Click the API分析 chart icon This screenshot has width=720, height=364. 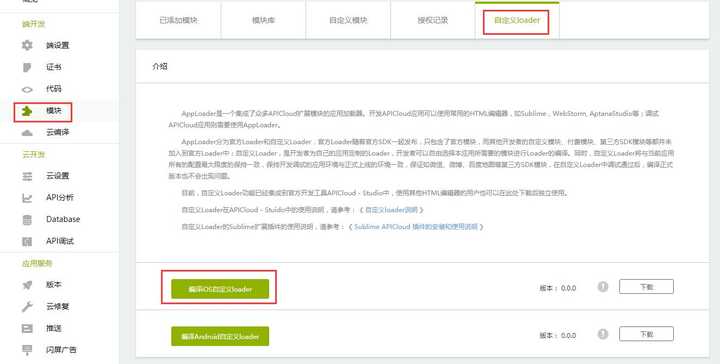[27, 198]
